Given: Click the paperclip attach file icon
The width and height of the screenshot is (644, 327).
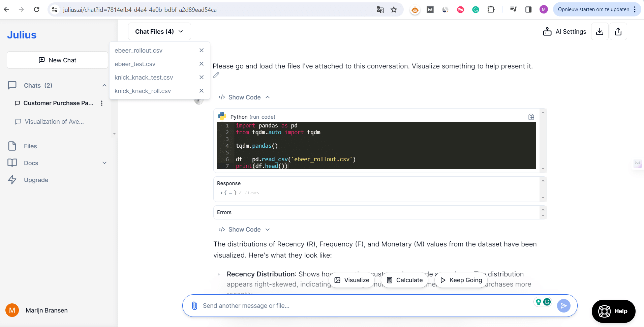Looking at the screenshot, I should pos(194,306).
